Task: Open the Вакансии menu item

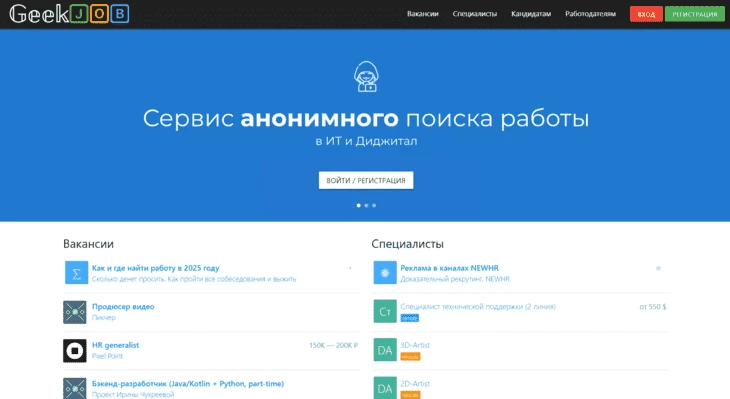Action: (423, 14)
